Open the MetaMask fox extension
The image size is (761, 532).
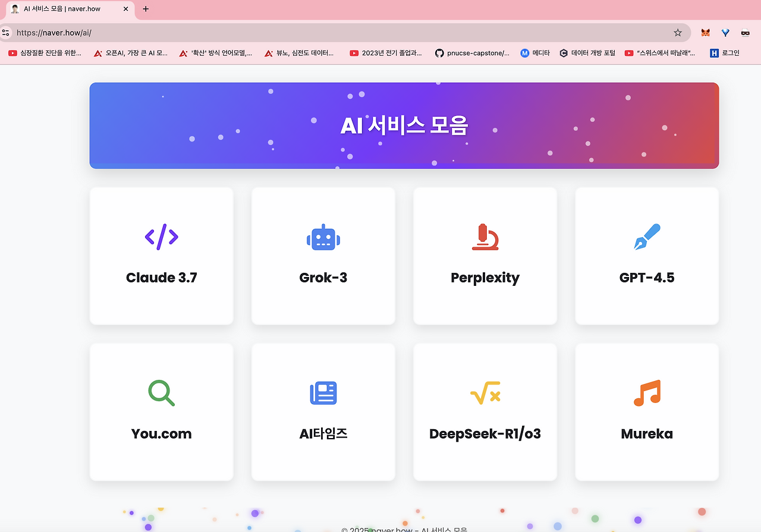pyautogui.click(x=705, y=33)
